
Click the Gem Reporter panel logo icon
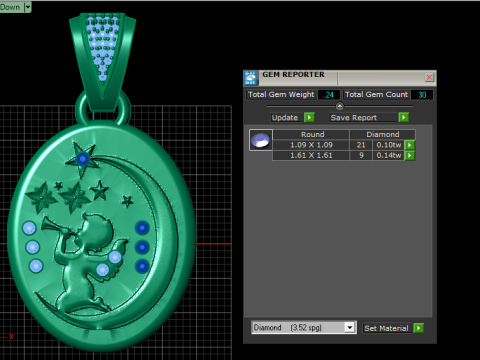pos(250,78)
